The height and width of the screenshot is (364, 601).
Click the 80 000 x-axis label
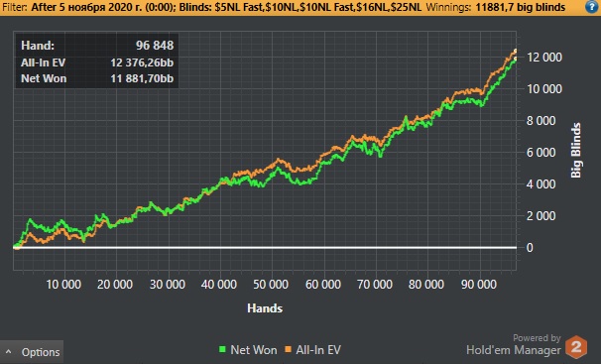[426, 285]
